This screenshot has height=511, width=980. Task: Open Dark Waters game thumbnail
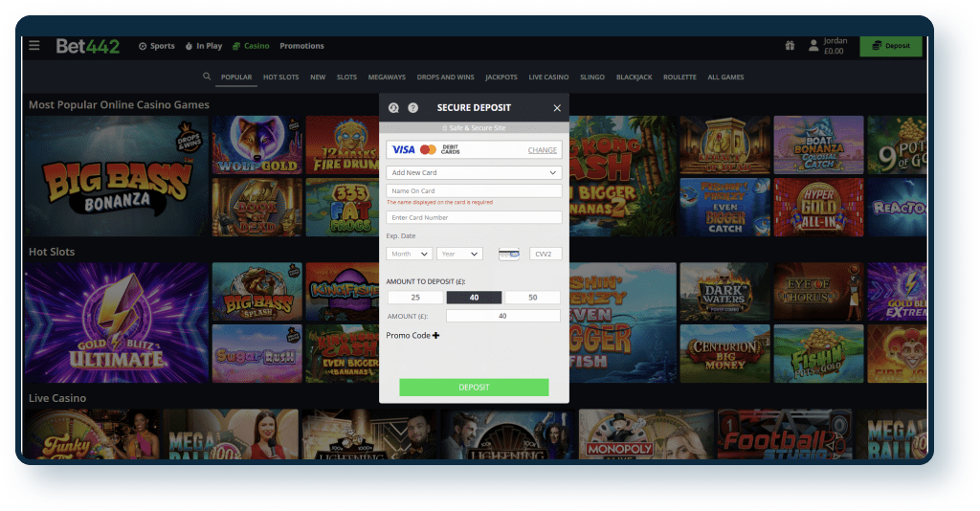pyautogui.click(x=725, y=292)
